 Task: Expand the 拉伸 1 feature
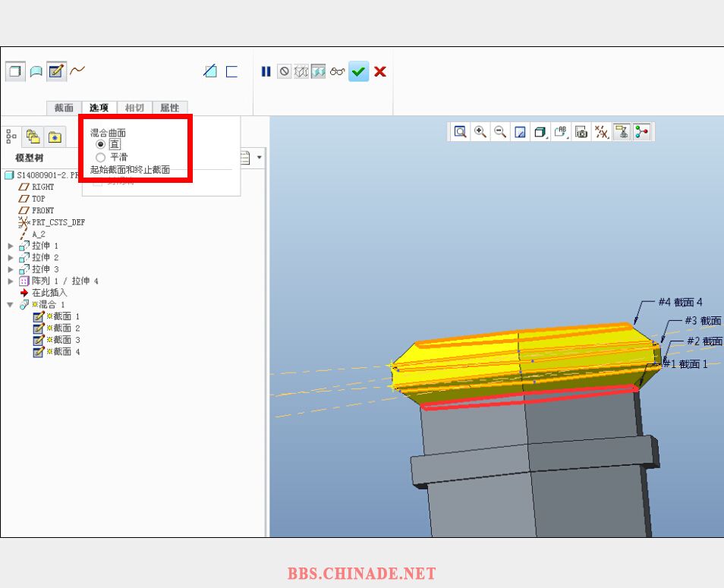coord(11,246)
